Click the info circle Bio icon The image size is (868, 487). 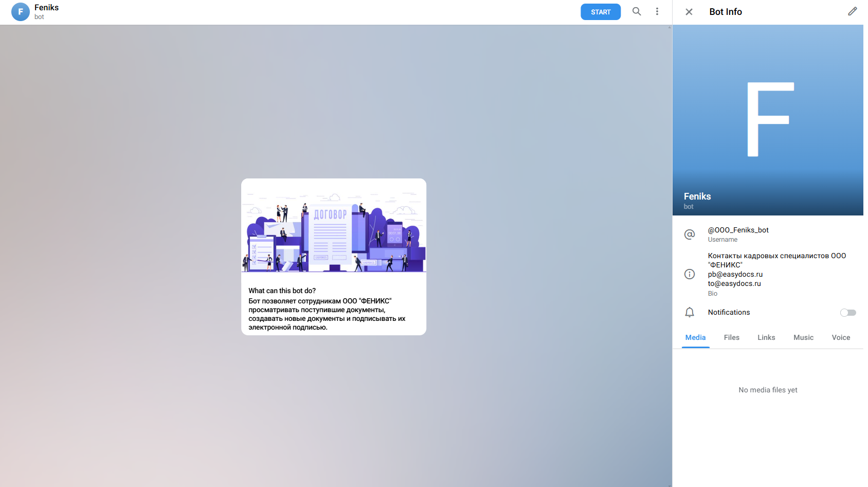click(690, 274)
